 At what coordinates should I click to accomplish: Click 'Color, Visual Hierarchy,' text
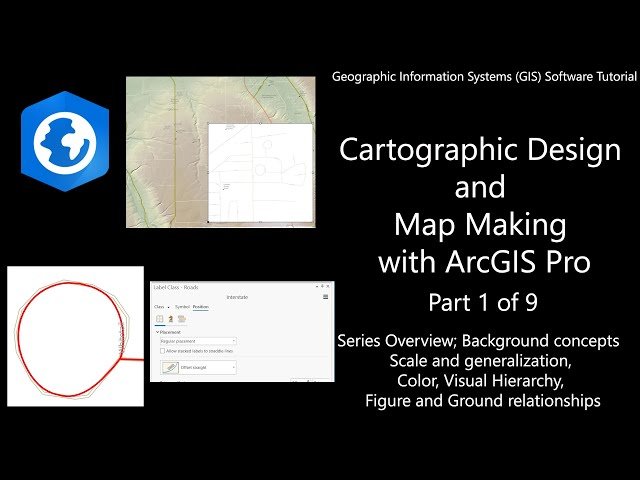tap(480, 381)
